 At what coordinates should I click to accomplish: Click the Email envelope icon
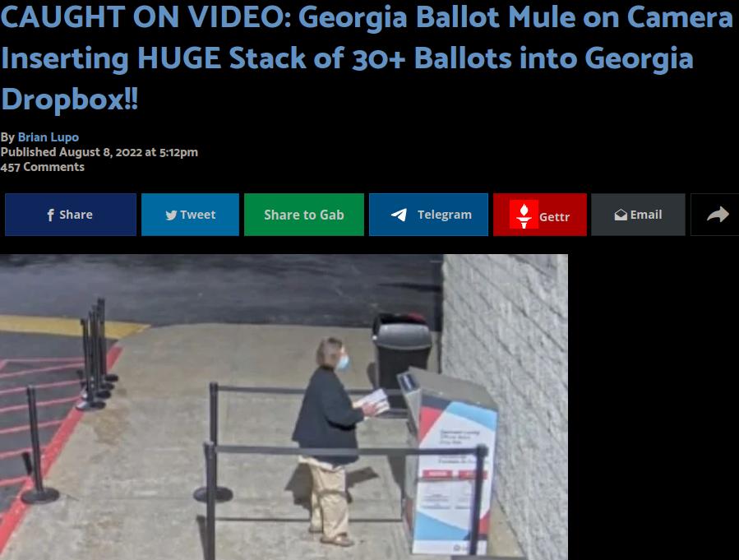coord(621,215)
